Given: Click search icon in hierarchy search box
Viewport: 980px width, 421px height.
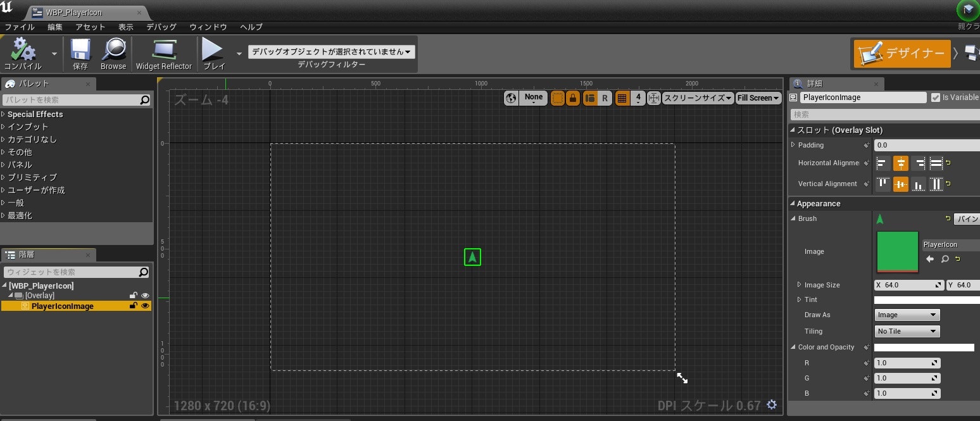Looking at the screenshot, I should pyautogui.click(x=144, y=272).
